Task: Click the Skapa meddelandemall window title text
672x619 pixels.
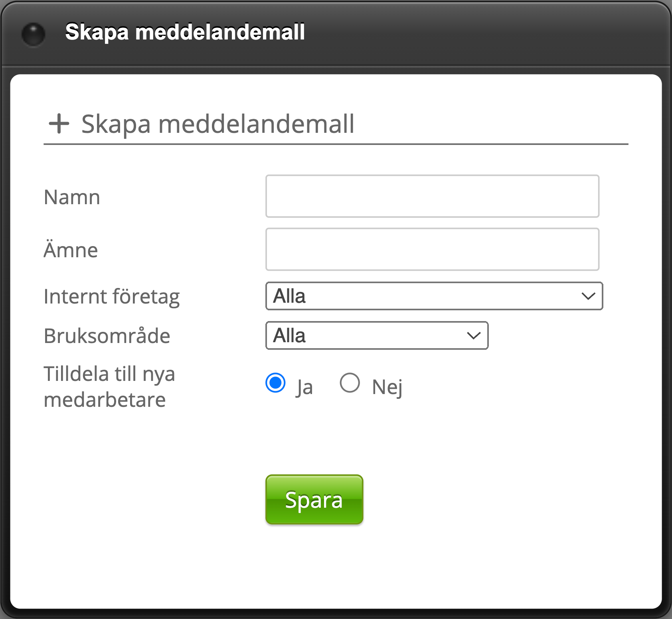Action: (x=185, y=32)
